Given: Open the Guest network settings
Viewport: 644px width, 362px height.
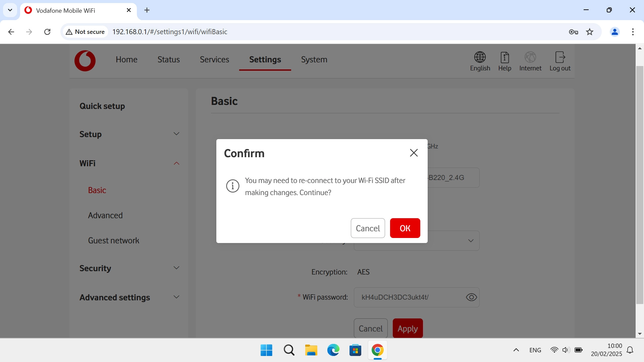Looking at the screenshot, I should 113,241.
